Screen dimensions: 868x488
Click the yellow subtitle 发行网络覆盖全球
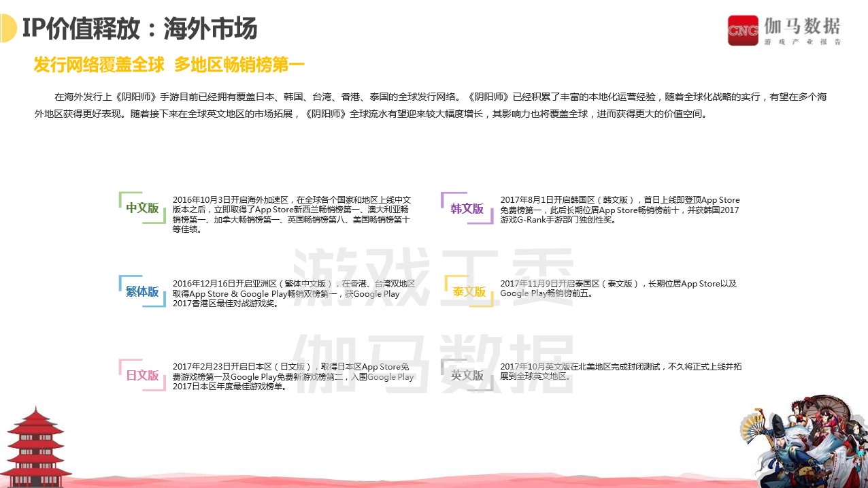pos(99,65)
